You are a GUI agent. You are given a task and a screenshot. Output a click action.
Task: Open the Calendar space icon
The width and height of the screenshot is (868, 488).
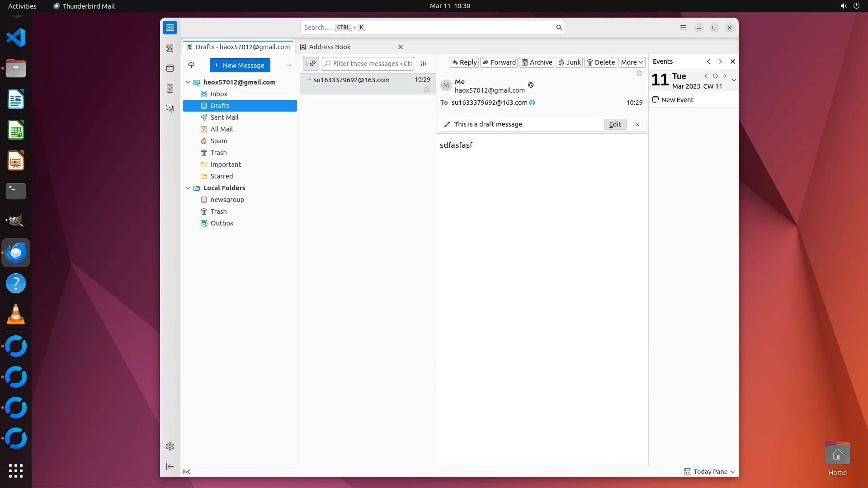click(170, 68)
